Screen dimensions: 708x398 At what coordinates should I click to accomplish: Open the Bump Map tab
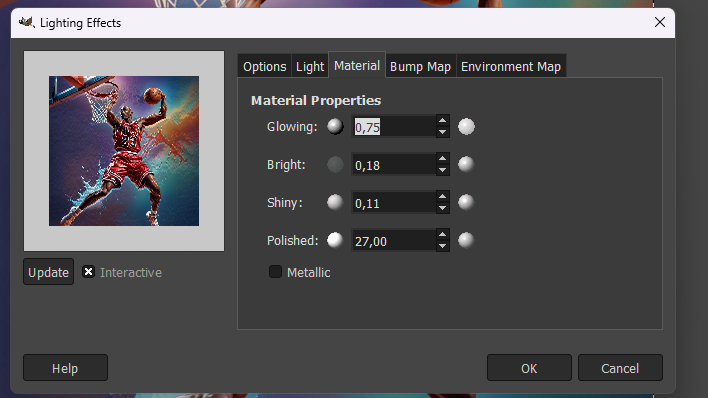[420, 66]
